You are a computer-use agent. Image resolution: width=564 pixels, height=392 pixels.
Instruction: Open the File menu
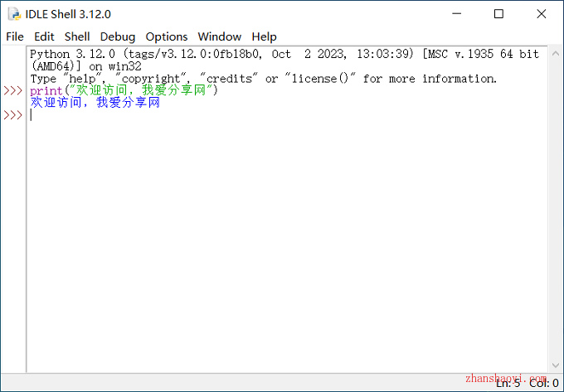[x=15, y=36]
